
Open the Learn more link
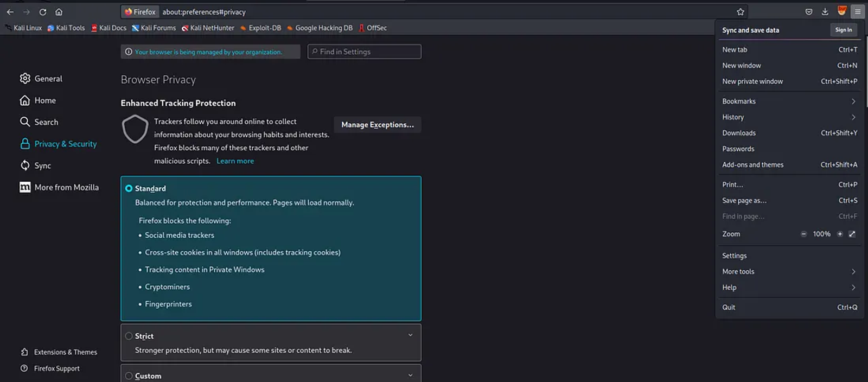tap(235, 161)
